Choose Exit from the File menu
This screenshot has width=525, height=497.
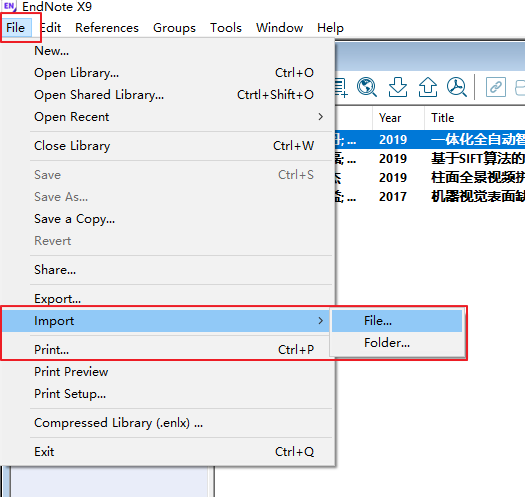point(167,452)
